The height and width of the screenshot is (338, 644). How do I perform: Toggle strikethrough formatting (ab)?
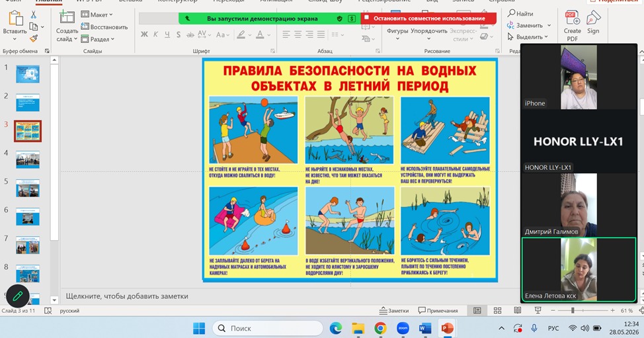click(190, 35)
